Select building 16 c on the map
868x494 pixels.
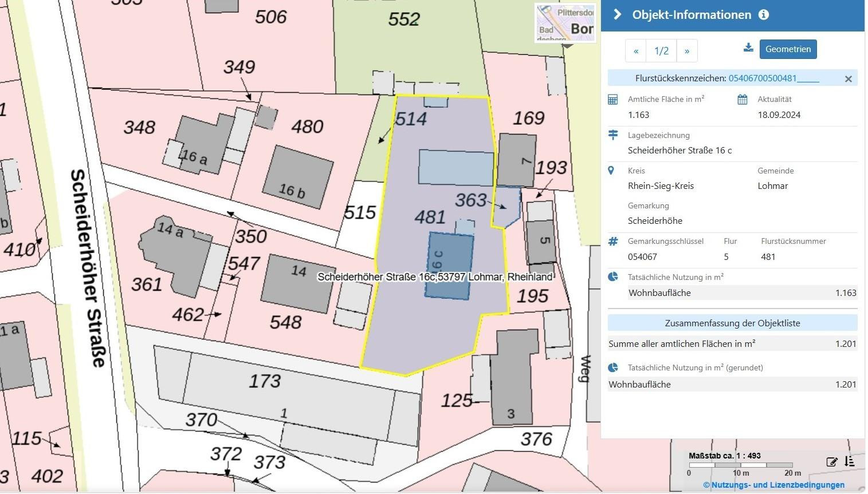click(449, 266)
